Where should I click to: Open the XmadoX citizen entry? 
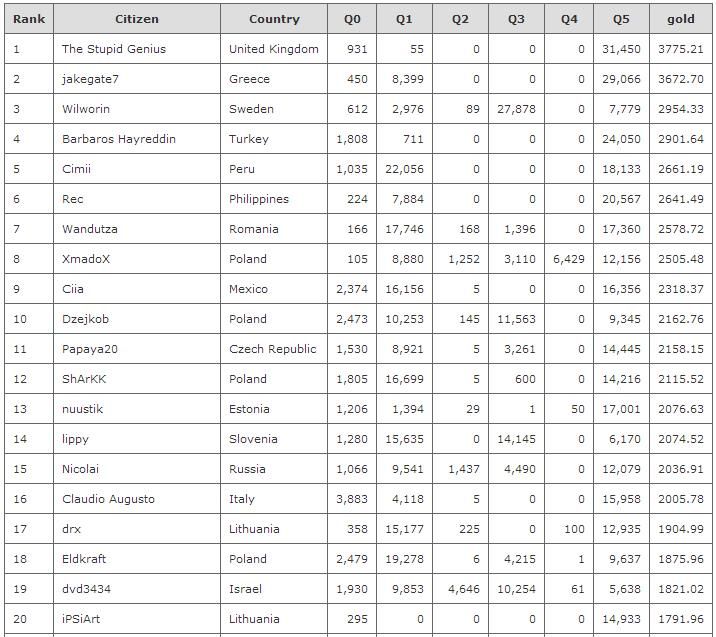86,259
